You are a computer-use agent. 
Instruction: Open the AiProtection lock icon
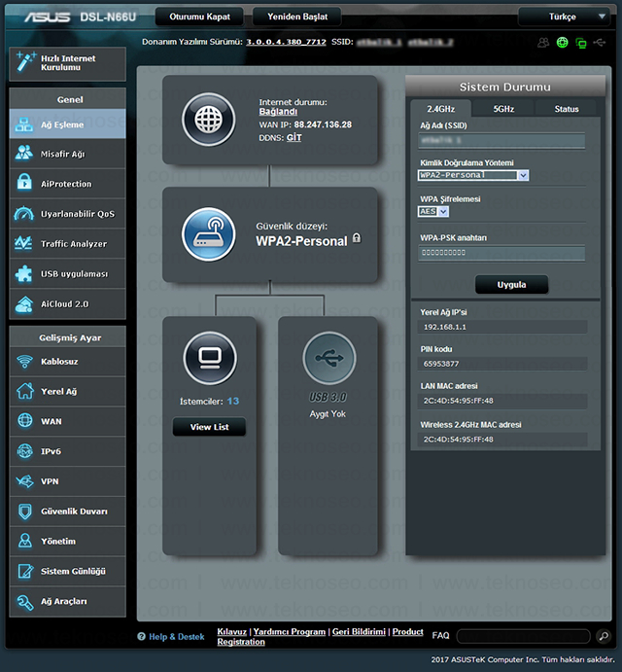click(24, 183)
